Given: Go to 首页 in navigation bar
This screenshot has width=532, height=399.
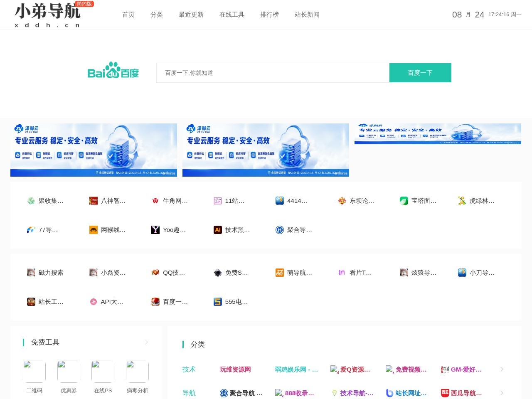Looking at the screenshot, I should pos(128,15).
